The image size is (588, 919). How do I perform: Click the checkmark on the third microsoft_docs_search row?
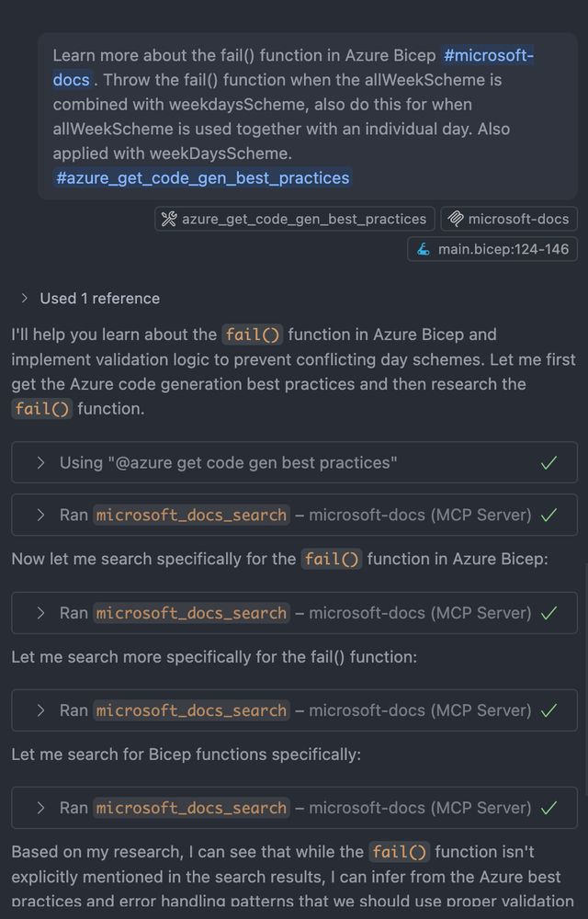pos(548,711)
